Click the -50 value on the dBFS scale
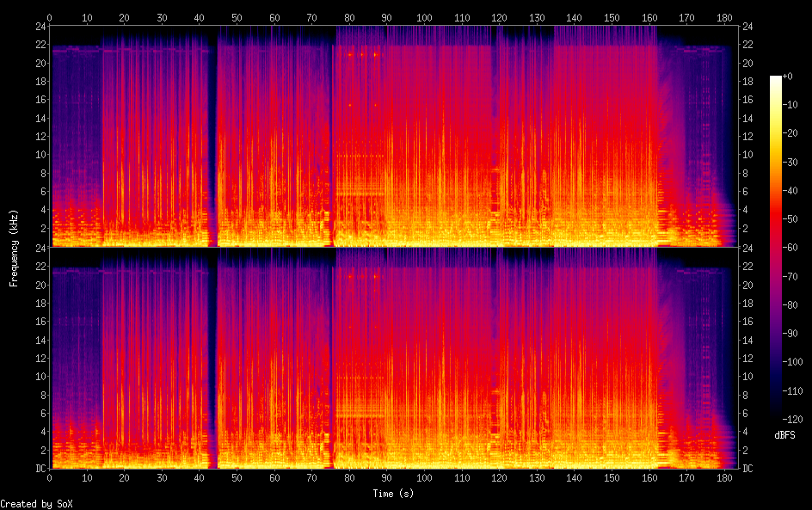812x510 pixels. [790, 219]
